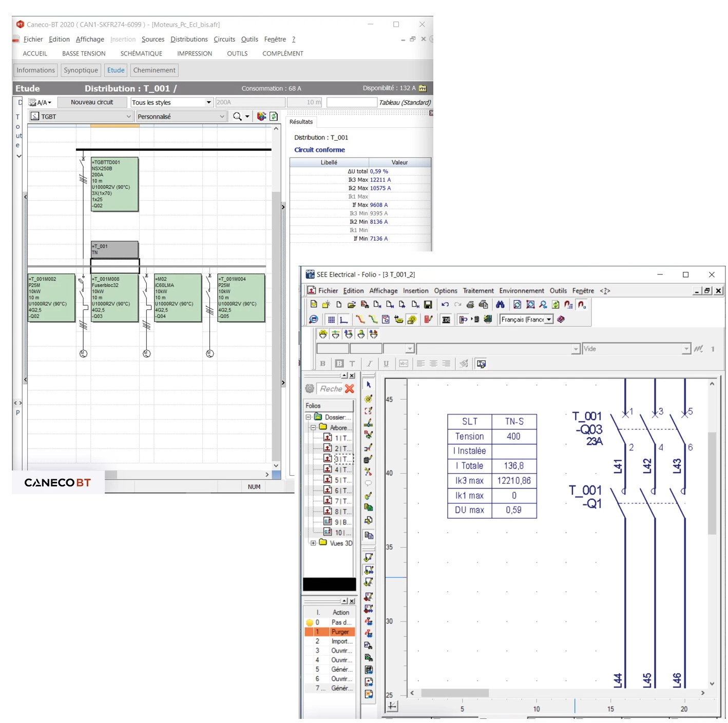Click the Undo arrow in SEE Electrical
Viewport: 728px width, 723px height.
coord(445,305)
